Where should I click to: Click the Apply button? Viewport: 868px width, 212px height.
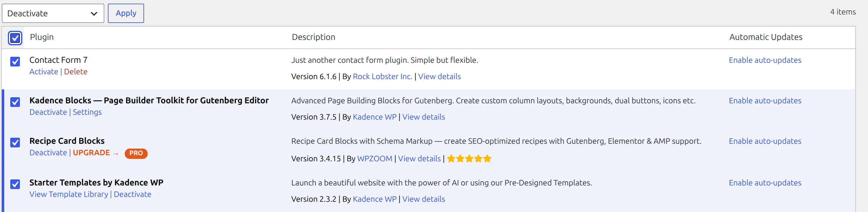point(126,14)
